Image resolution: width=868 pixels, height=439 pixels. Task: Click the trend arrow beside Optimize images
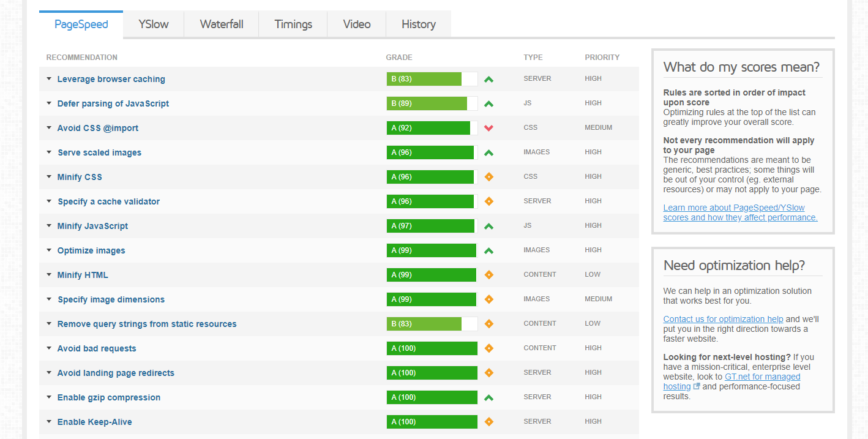(x=488, y=250)
